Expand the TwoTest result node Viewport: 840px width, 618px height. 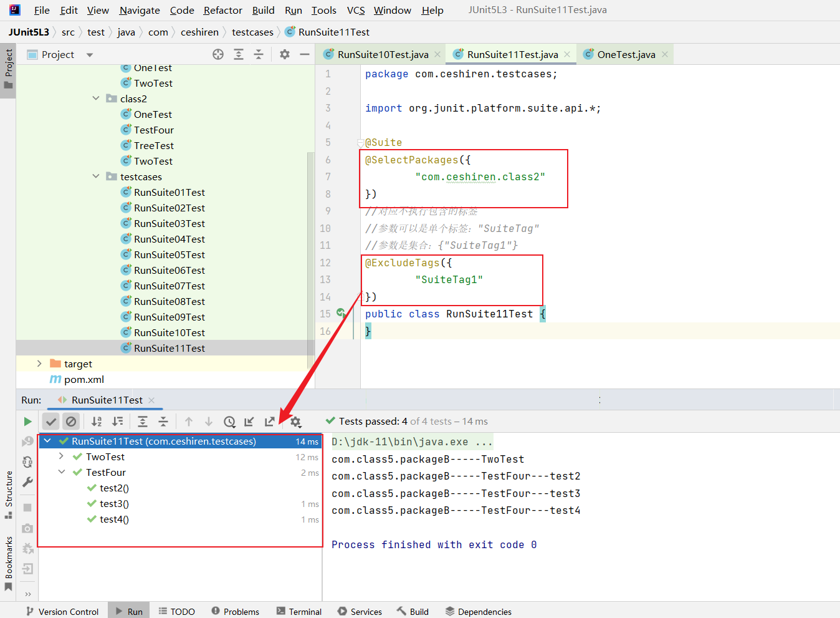pyautogui.click(x=61, y=456)
